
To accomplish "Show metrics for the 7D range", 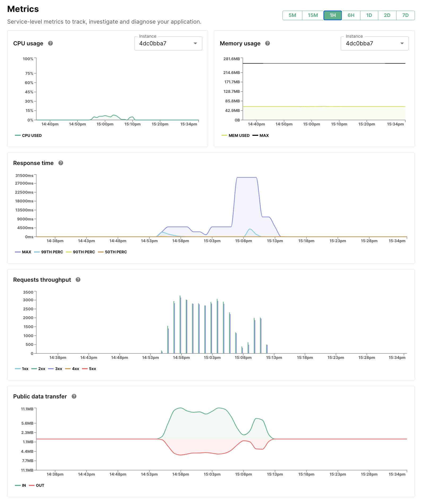I will pyautogui.click(x=405, y=15).
